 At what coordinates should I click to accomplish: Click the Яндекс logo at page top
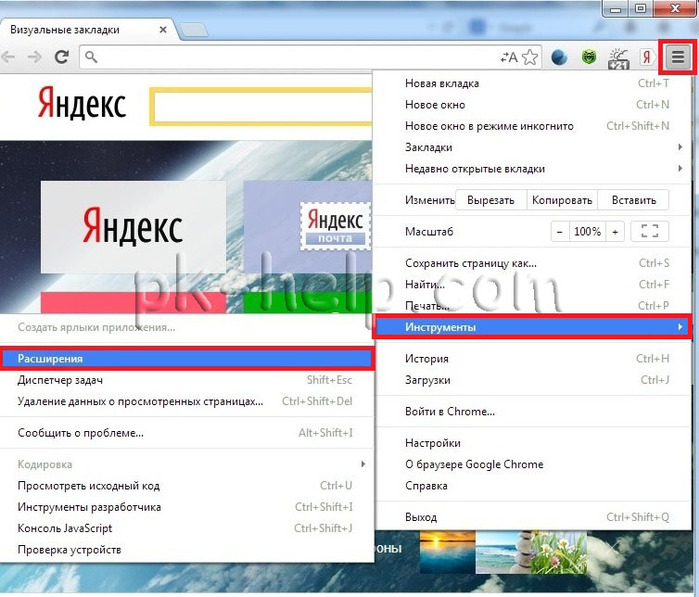click(x=82, y=103)
